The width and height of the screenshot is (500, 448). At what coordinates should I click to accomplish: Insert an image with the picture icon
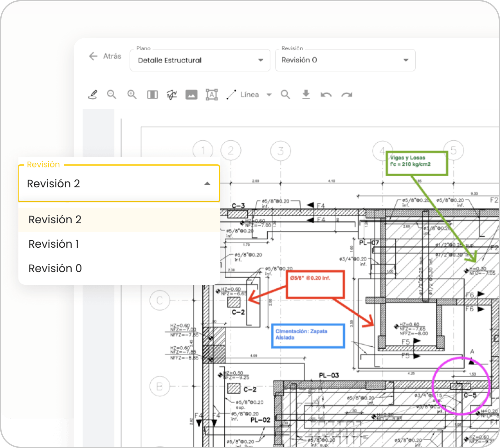(191, 95)
